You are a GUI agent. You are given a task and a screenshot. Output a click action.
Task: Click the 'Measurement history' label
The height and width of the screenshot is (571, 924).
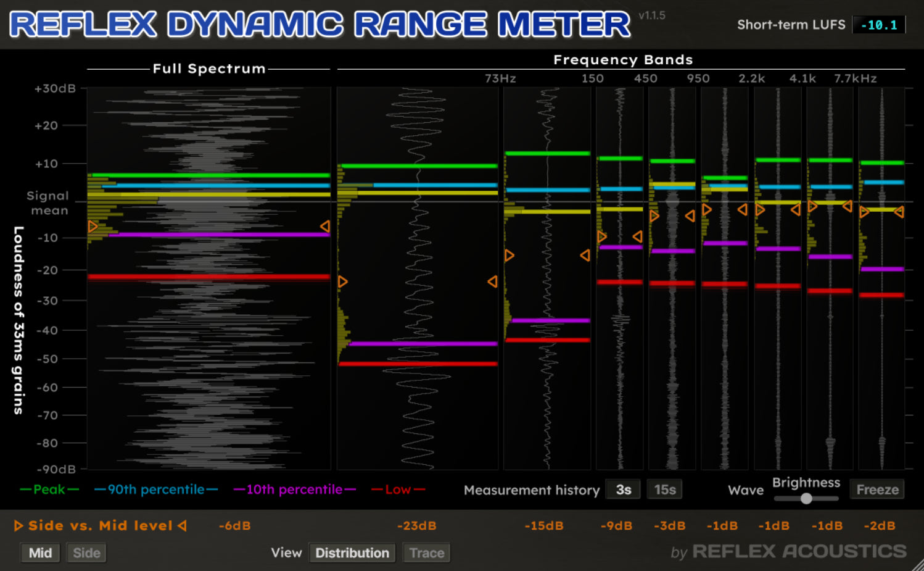532,490
